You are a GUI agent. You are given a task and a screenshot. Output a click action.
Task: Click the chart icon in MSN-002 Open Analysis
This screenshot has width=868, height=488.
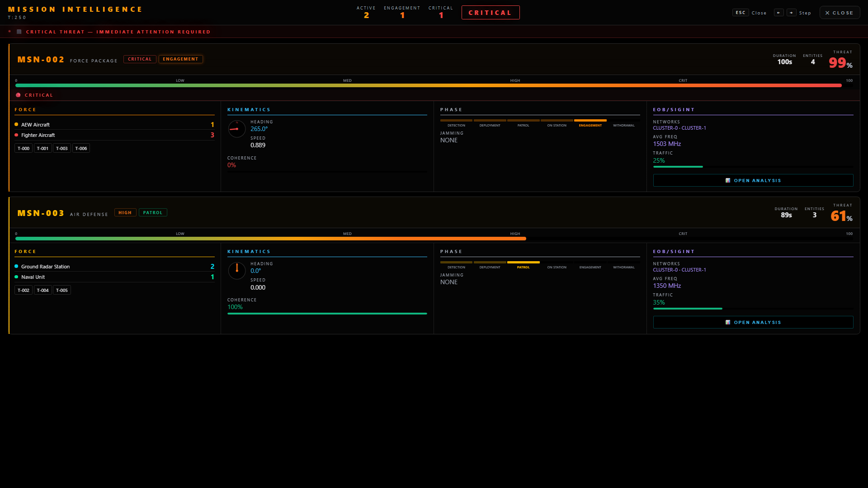click(728, 180)
